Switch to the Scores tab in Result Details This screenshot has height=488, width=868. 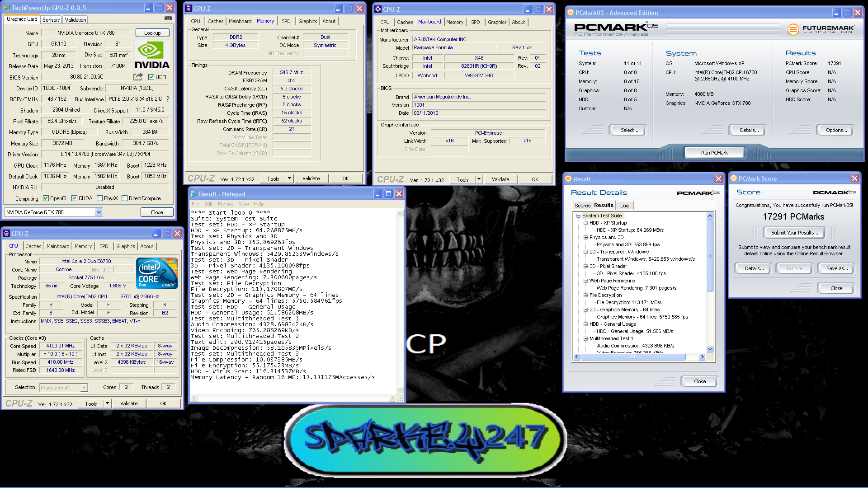[x=582, y=206]
